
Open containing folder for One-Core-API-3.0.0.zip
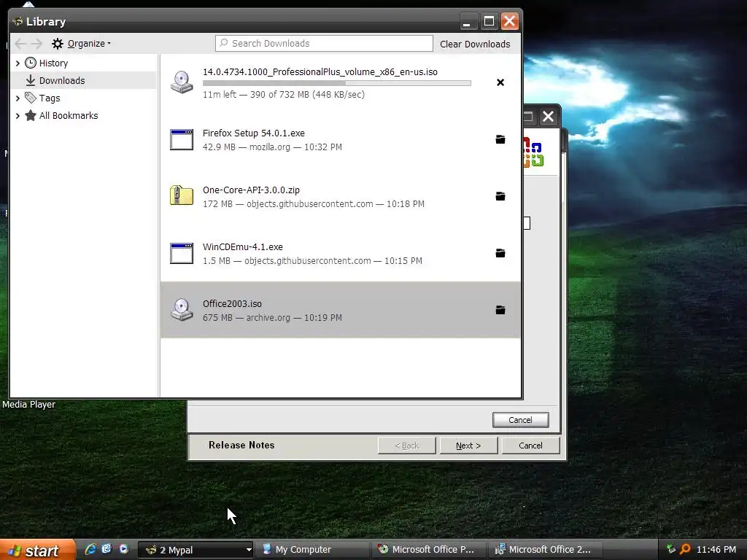coord(500,196)
